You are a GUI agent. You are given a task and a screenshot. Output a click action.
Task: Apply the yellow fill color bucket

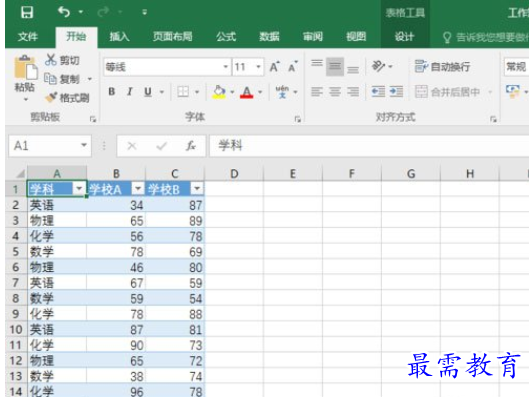(x=219, y=92)
